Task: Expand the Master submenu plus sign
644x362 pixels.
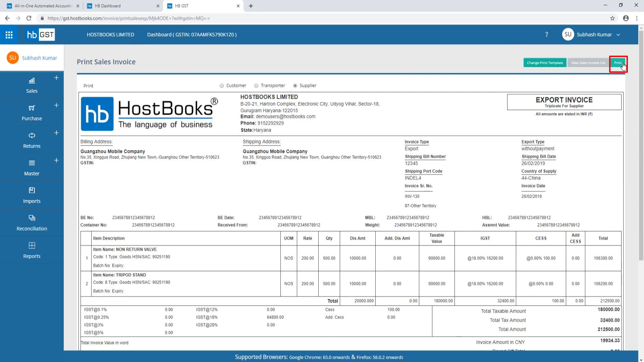Action: click(x=56, y=160)
